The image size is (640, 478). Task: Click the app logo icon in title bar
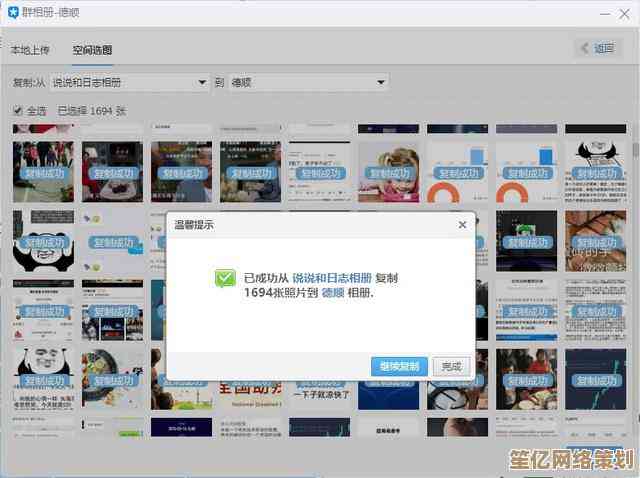tap(14, 12)
